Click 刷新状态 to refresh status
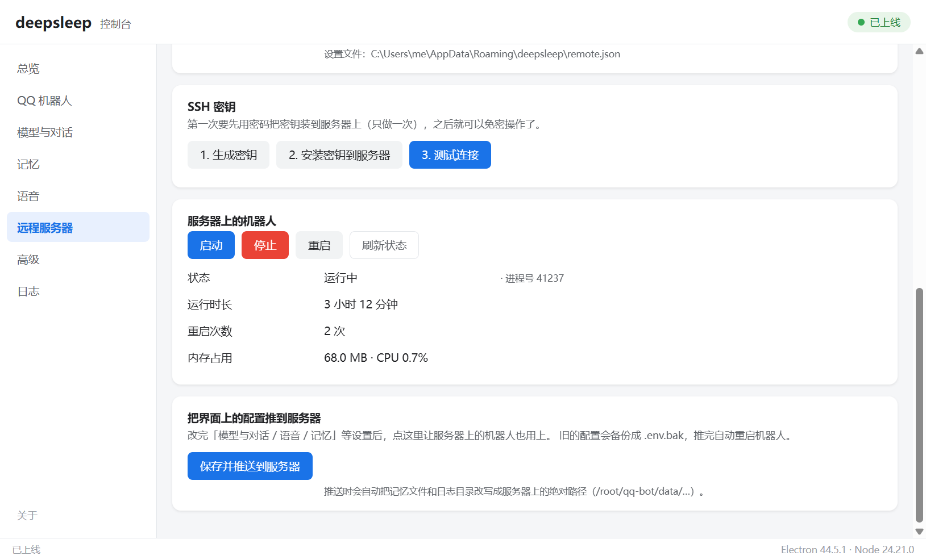Viewport: 926px width, 560px height. coord(384,245)
